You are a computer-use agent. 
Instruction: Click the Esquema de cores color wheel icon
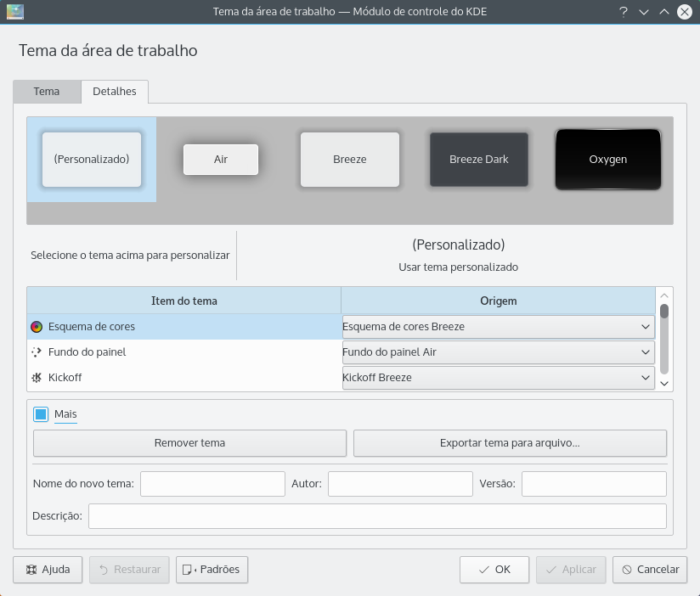(37, 327)
